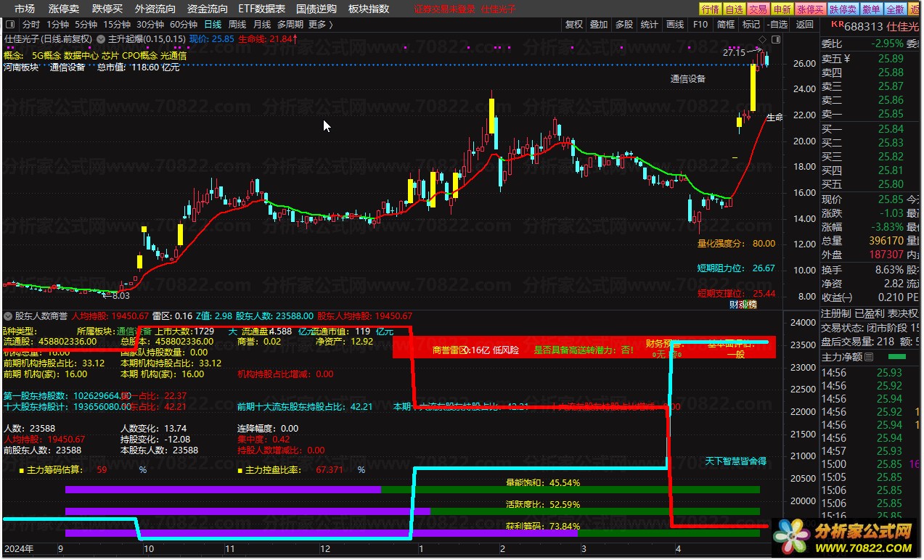Select the 月线 monthly chart tab
The image size is (924, 560).
tap(262, 25)
